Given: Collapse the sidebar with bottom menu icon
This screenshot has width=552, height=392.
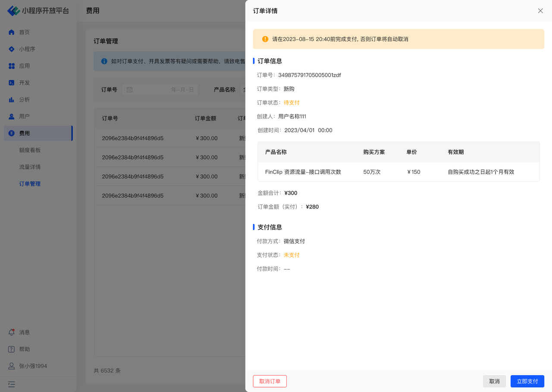Looking at the screenshot, I should [12, 384].
